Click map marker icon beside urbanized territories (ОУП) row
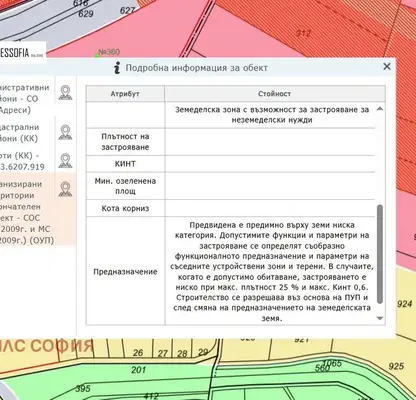The height and width of the screenshot is (400, 416). pyautogui.click(x=65, y=189)
